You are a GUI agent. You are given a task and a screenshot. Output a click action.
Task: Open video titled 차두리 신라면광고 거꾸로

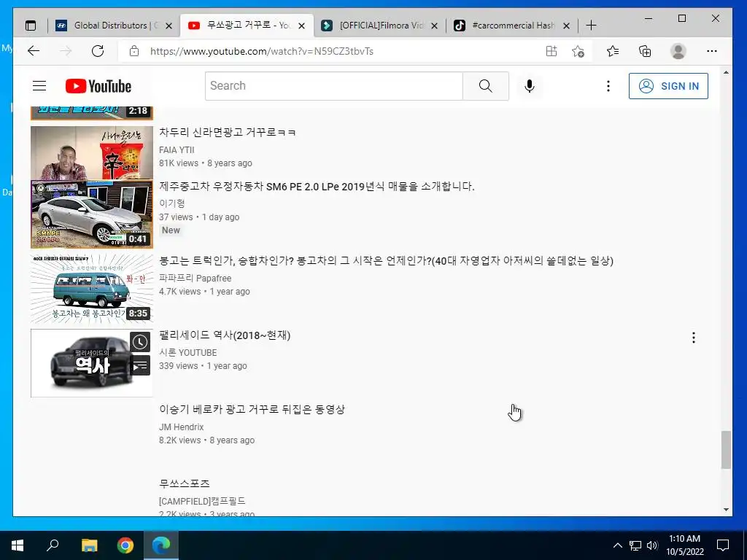pos(228,133)
